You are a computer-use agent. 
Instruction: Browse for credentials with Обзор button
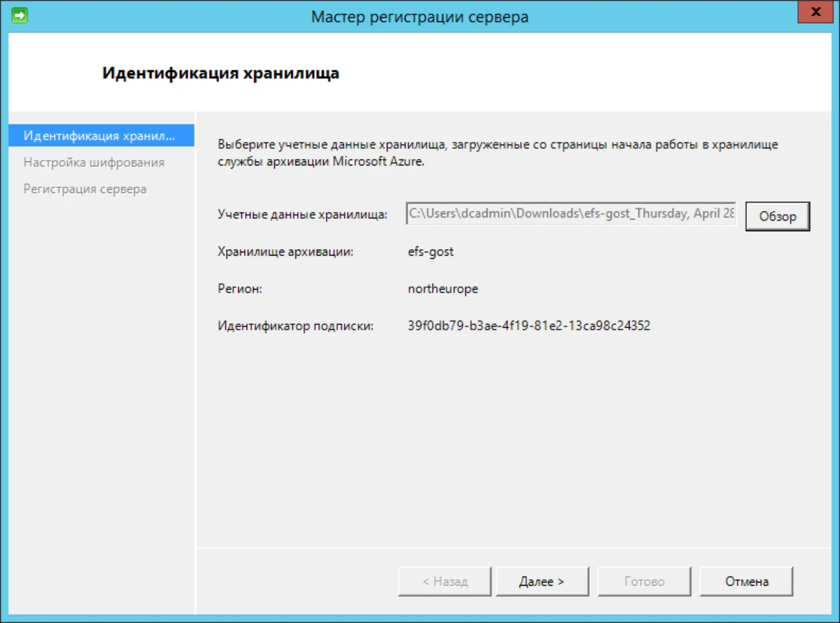pyautogui.click(x=778, y=216)
